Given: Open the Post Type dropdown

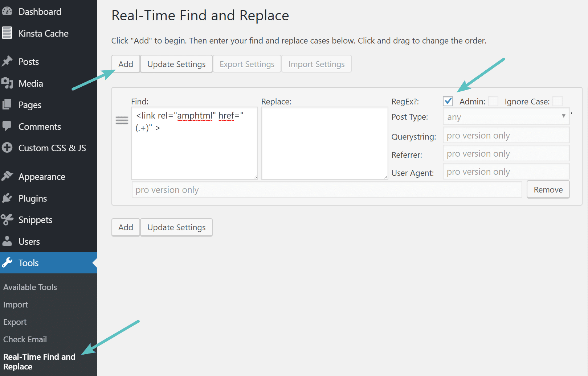Looking at the screenshot, I should click(x=506, y=117).
